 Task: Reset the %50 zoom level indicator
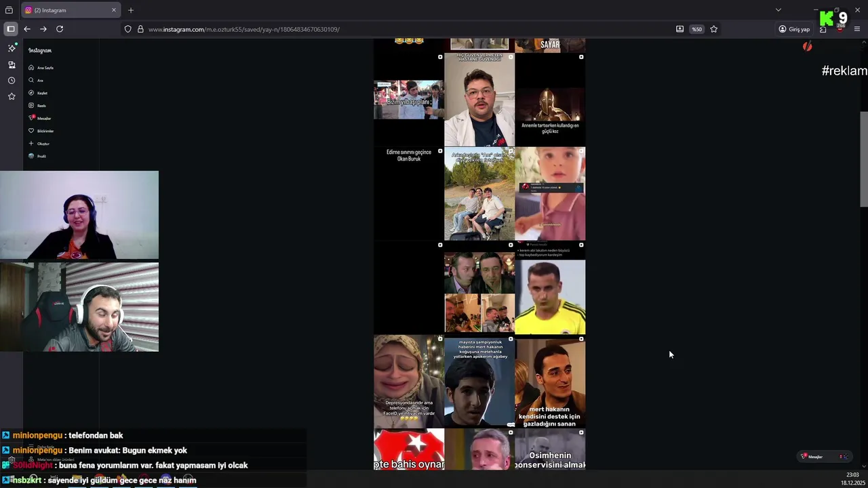click(696, 29)
